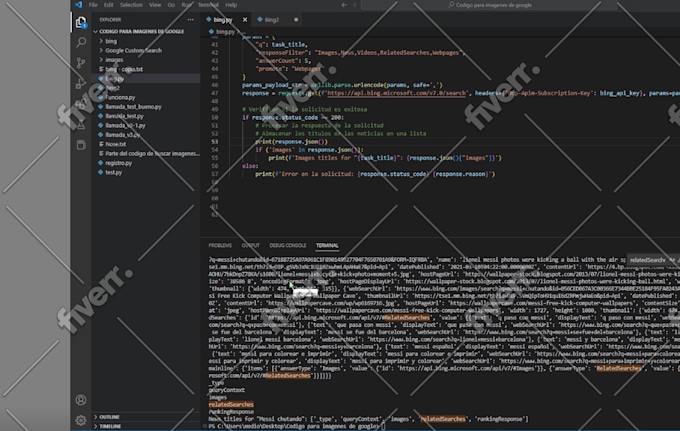Screen dimensions: 680x431
Task: Show the Problems panel tab
Action: (220, 245)
